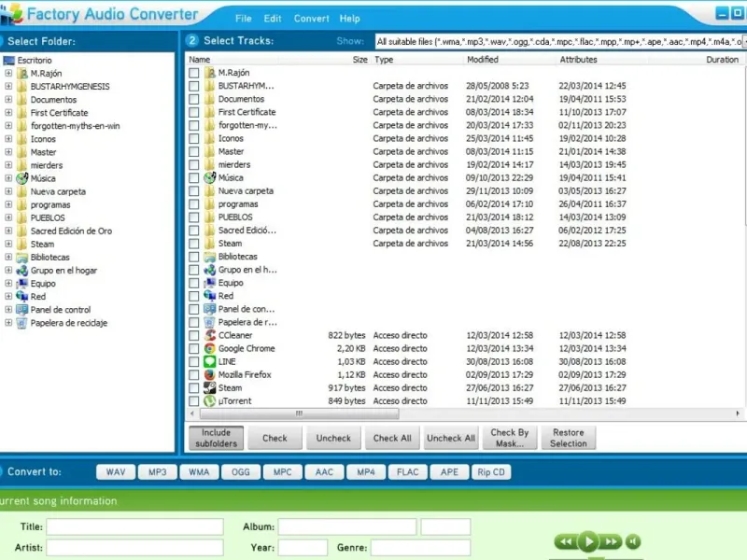Click the Panel de con... icon in track list
The image size is (747, 560).
pos(209,309)
